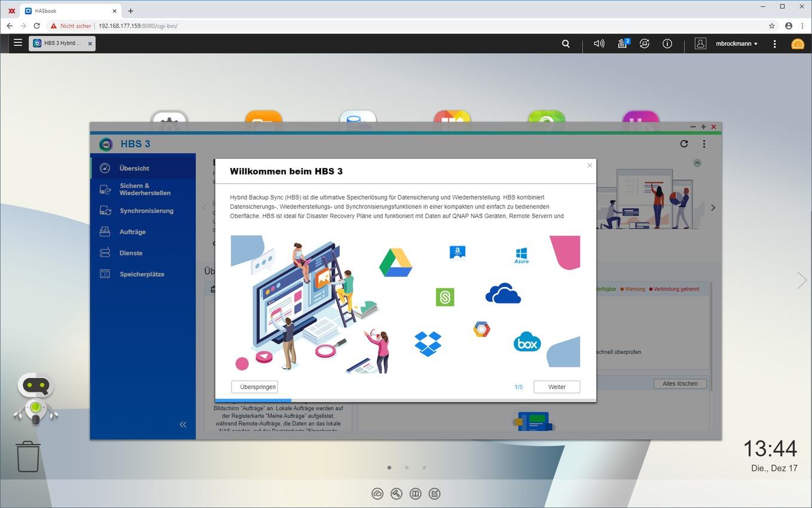Open Sichern & Wiederherstellen in sidebar
The width and height of the screenshot is (812, 508).
click(143, 189)
